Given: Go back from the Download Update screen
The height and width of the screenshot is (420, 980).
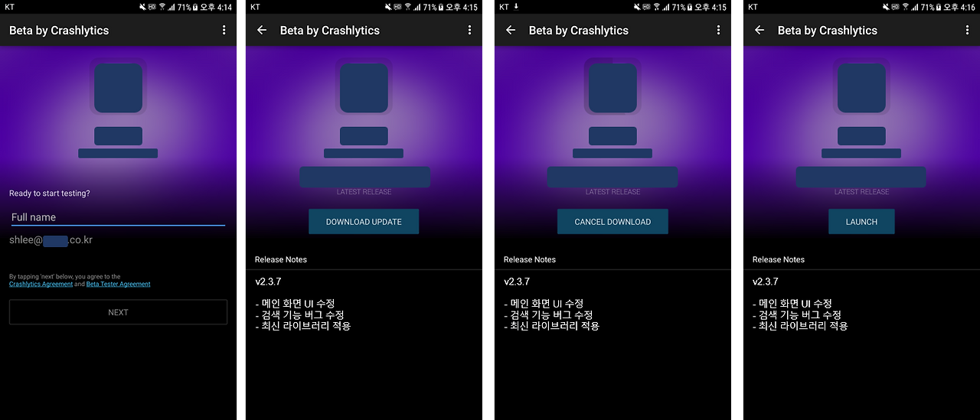Looking at the screenshot, I should [x=262, y=30].
